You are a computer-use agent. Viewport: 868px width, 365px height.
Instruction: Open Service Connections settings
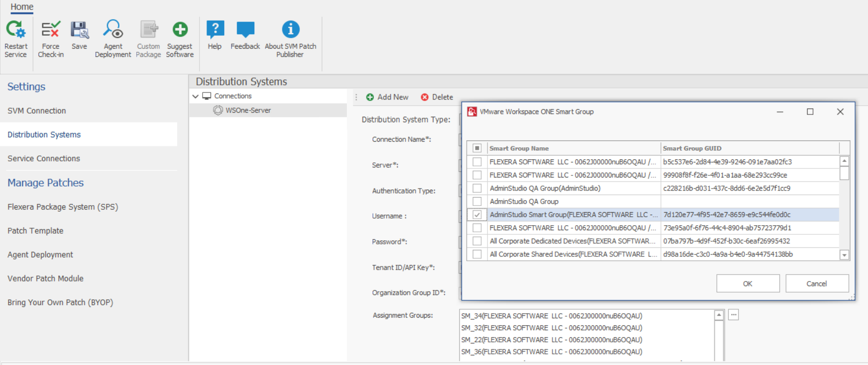pyautogui.click(x=44, y=158)
